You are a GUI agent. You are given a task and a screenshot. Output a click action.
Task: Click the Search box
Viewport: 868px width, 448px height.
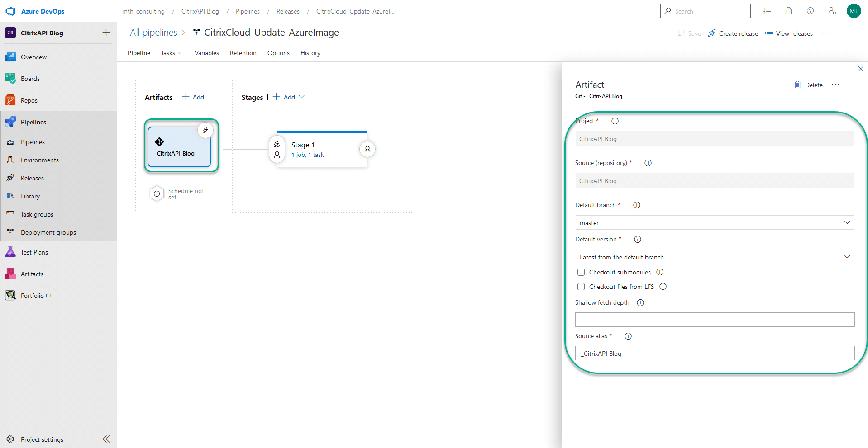pyautogui.click(x=705, y=11)
